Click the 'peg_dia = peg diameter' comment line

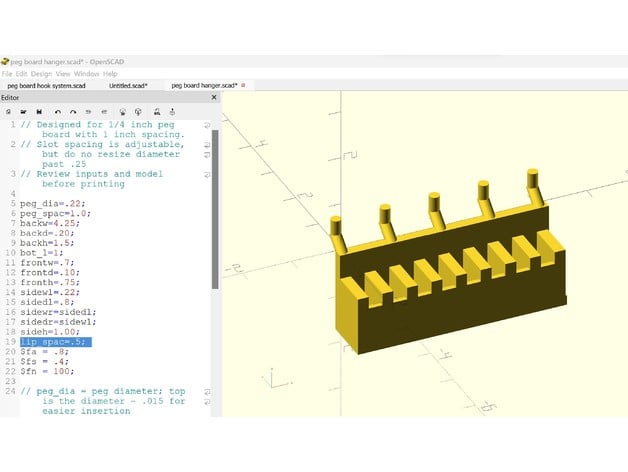(103, 391)
